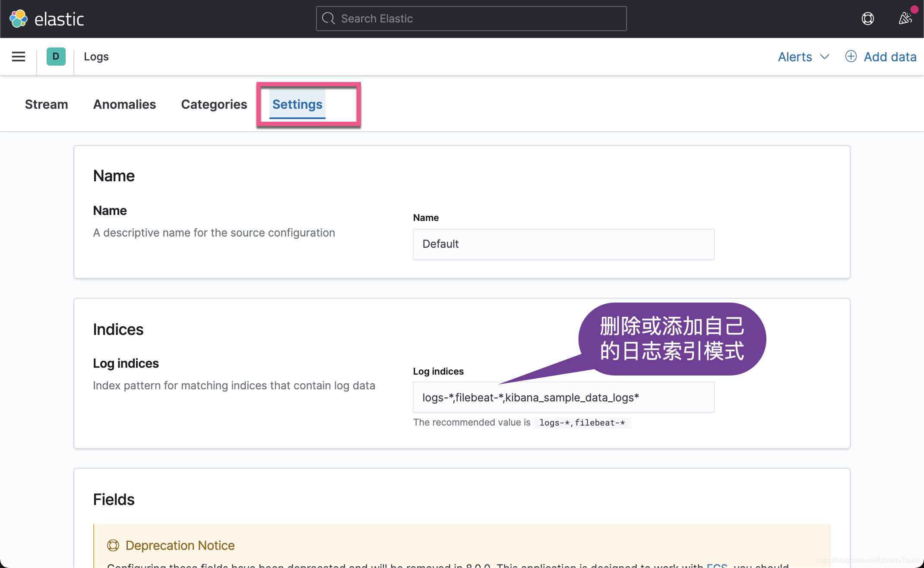The width and height of the screenshot is (924, 568).
Task: Focus the Log indices input field
Action: tap(563, 397)
